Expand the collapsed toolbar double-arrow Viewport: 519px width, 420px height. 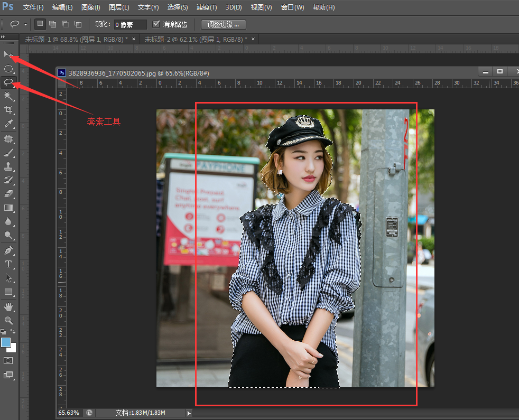click(4, 36)
